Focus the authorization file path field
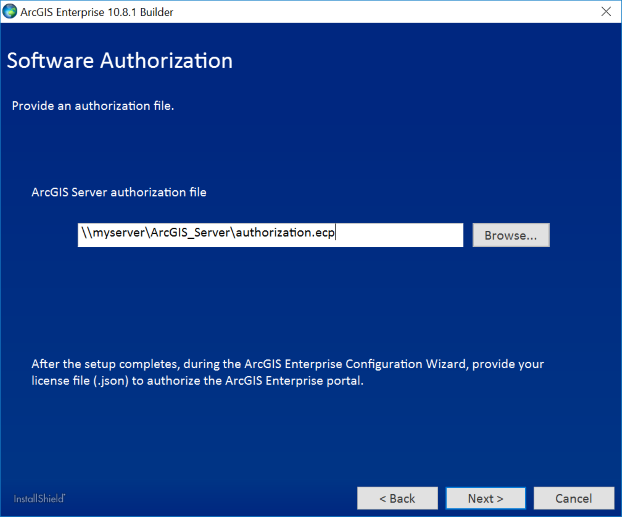Image resolution: width=622 pixels, height=517 pixels. [270, 235]
